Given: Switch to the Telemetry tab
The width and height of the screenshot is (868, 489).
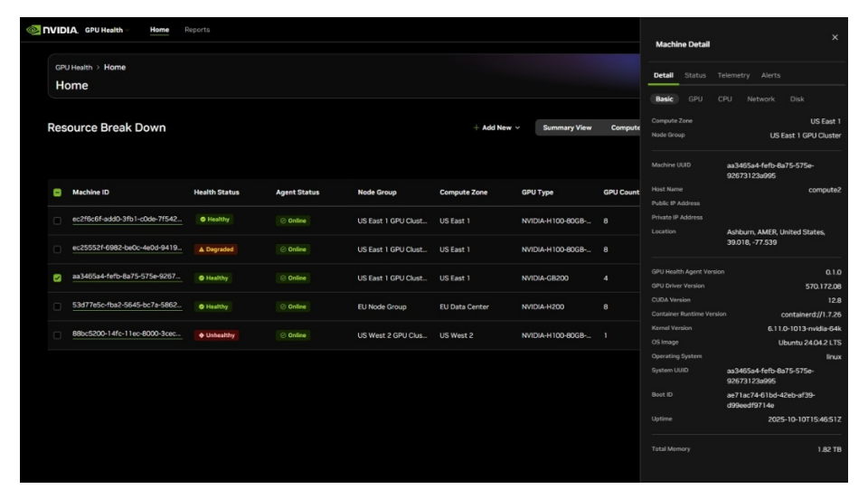Looking at the screenshot, I should click(733, 75).
